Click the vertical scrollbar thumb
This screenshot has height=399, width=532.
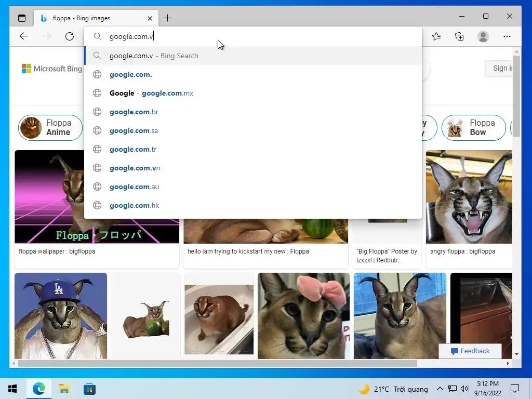[x=516, y=96]
